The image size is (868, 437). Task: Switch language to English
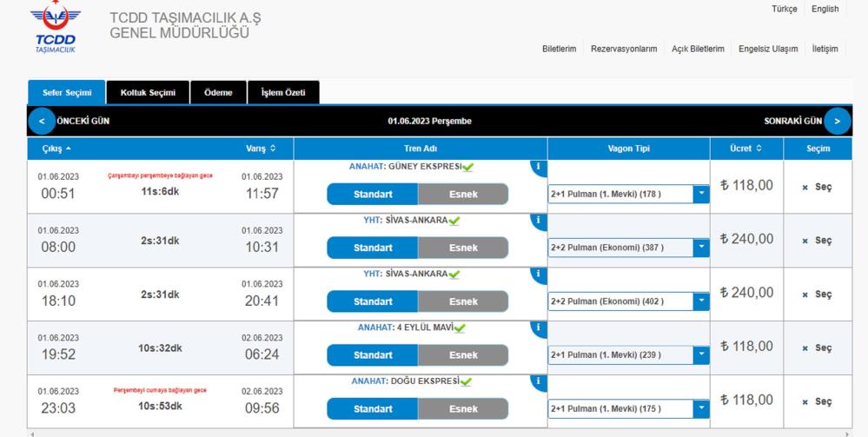pos(825,10)
